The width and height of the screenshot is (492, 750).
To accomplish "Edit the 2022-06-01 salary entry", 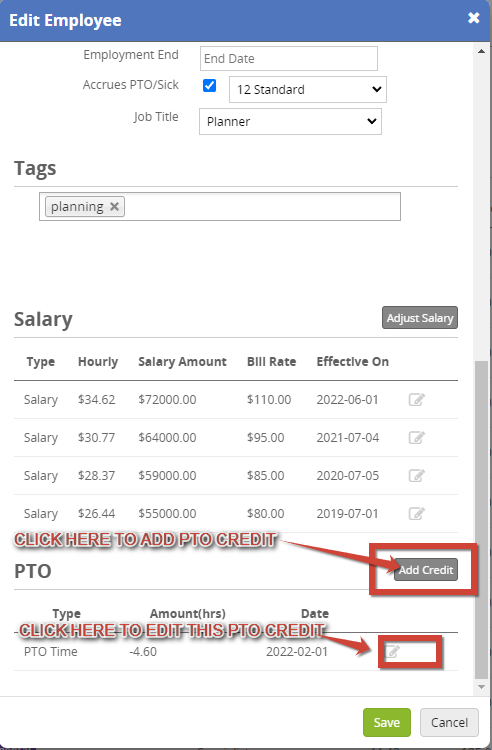I will coord(416,399).
